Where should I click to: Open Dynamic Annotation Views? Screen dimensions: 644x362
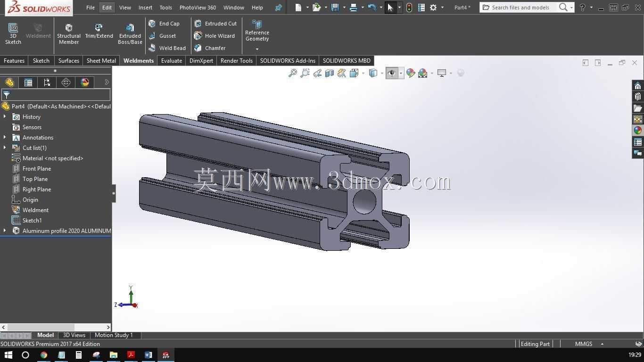tap(342, 73)
